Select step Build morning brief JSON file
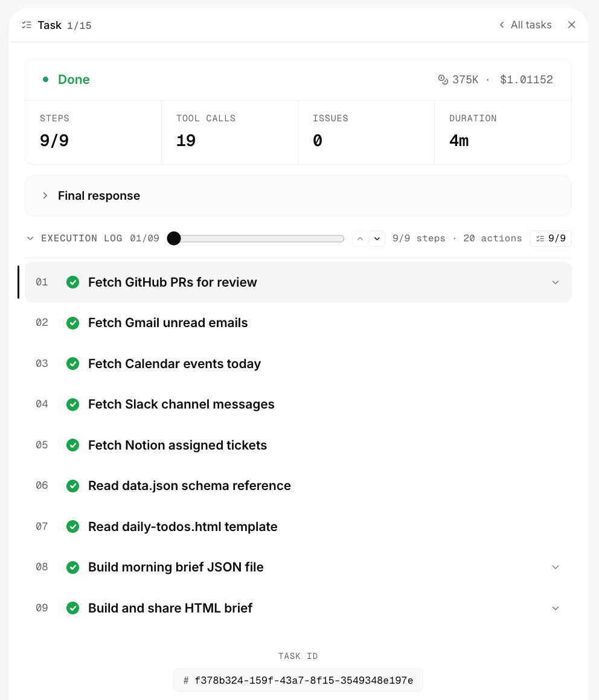The image size is (599, 700). (x=298, y=567)
